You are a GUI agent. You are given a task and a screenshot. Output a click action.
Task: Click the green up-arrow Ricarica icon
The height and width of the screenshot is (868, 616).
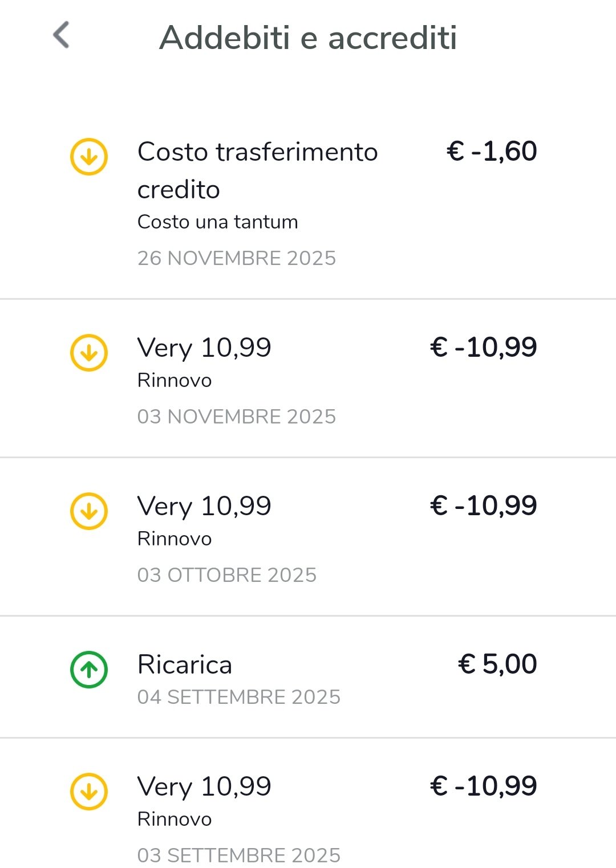pos(89,670)
